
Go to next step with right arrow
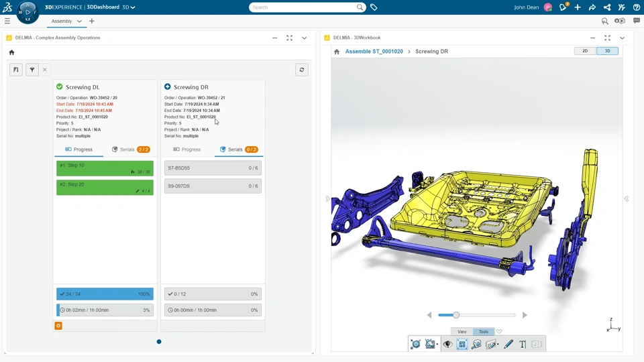click(x=525, y=315)
